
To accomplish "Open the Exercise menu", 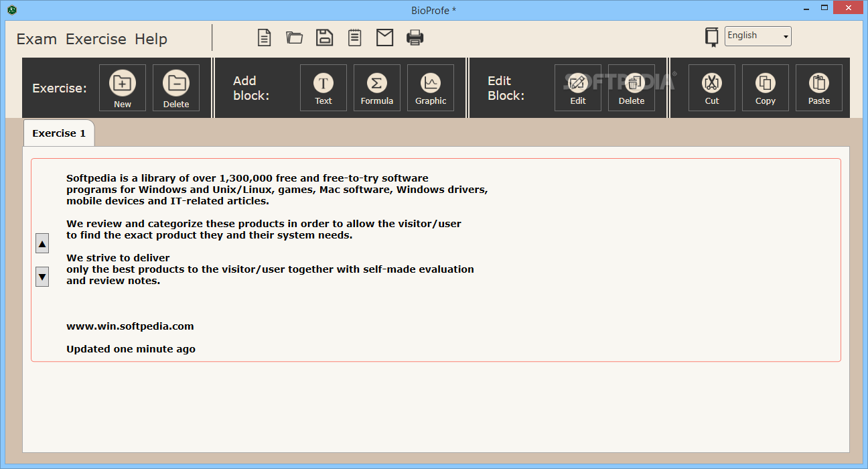I will [96, 39].
